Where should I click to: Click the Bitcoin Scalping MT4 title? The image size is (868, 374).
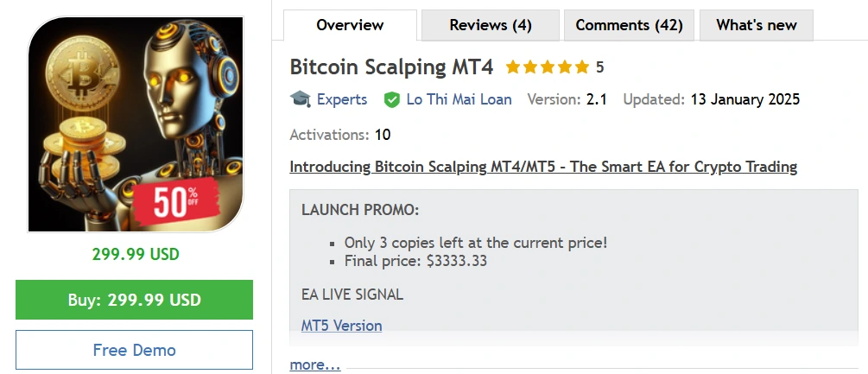pyautogui.click(x=393, y=67)
